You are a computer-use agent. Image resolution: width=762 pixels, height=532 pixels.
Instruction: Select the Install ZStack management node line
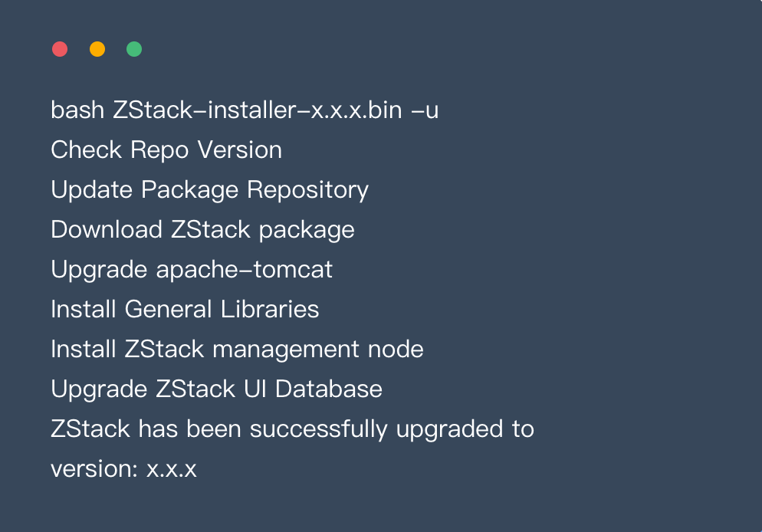click(x=237, y=350)
